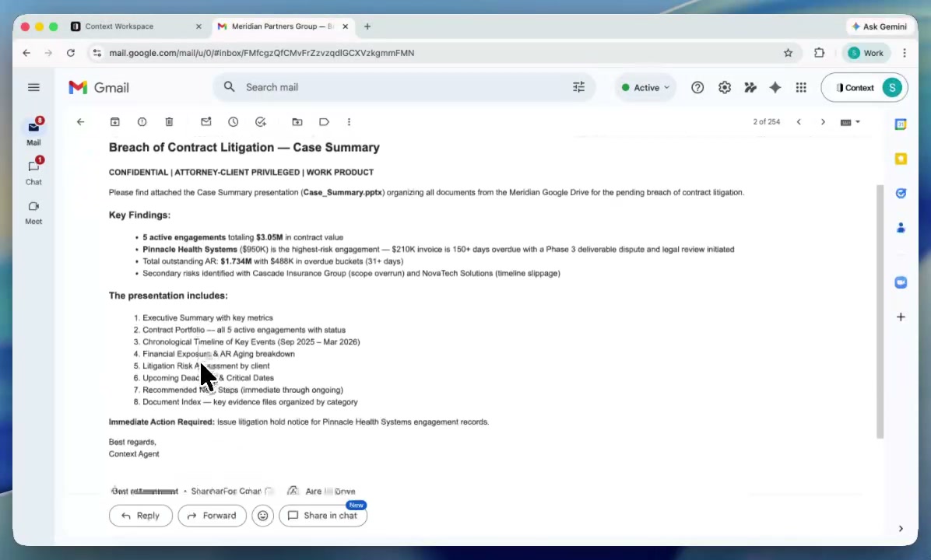
Task: Get more add-ons plus icon
Action: pos(901,317)
